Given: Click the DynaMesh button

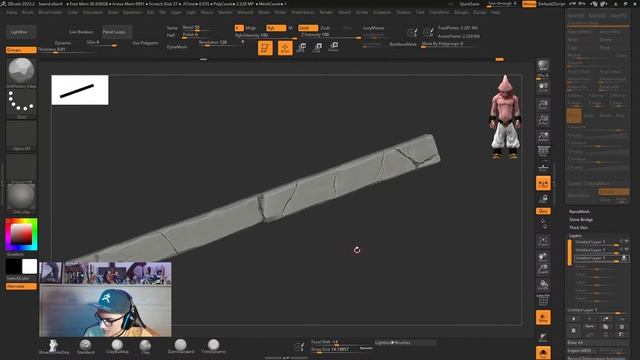Looking at the screenshot, I should tap(177, 47).
